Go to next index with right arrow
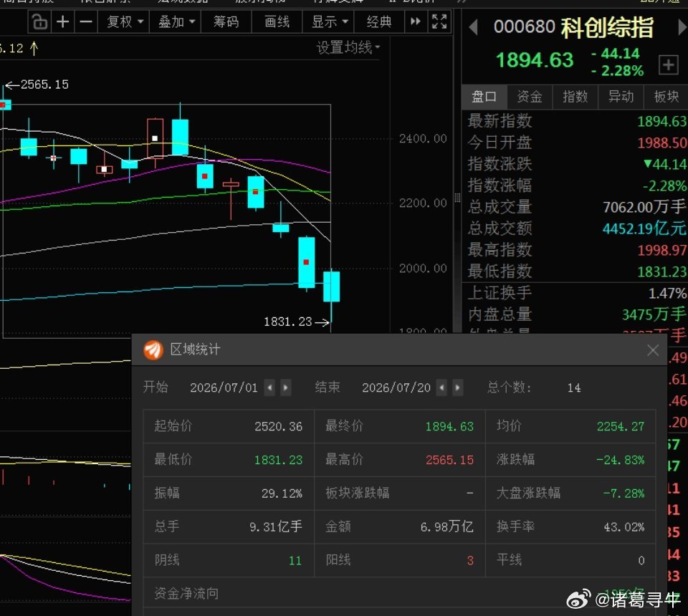Image resolution: width=688 pixels, height=616 pixels. point(682,28)
